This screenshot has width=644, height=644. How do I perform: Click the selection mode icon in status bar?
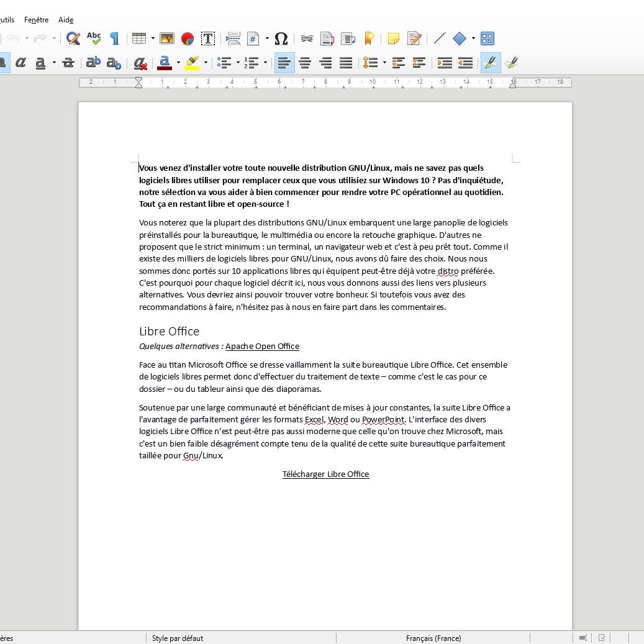pos(583,638)
